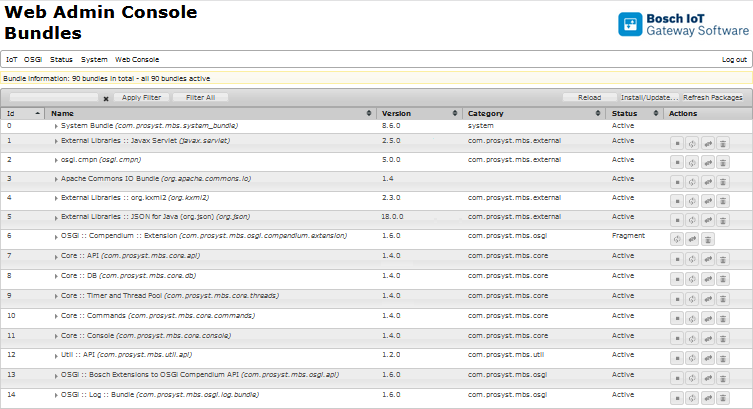Stop the Javax Servlet bundle
This screenshot has height=409, width=753.
click(x=677, y=143)
